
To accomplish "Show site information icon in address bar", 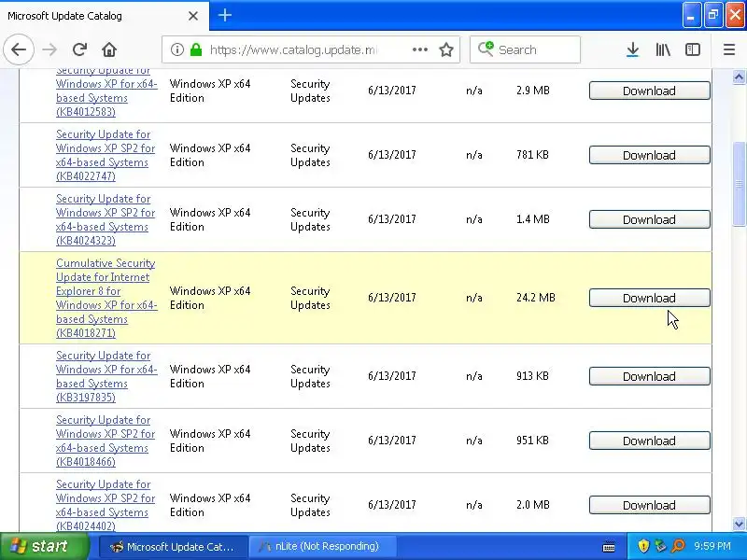I will click(176, 49).
